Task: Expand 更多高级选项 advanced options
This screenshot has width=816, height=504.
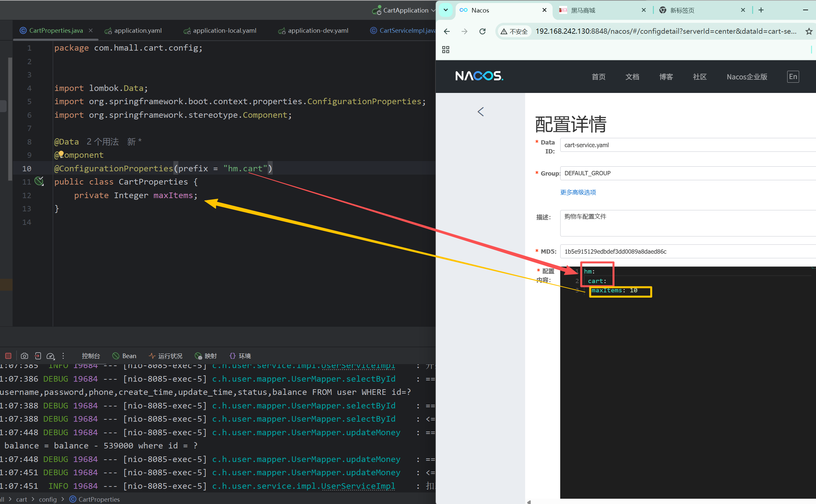Action: click(x=578, y=192)
